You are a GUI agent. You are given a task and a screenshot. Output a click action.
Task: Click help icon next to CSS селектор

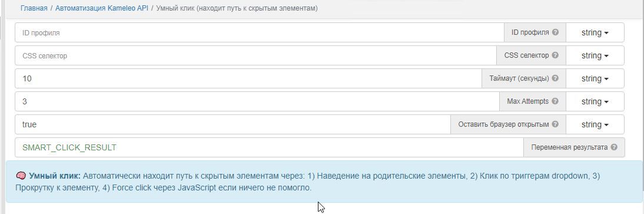[555, 55]
